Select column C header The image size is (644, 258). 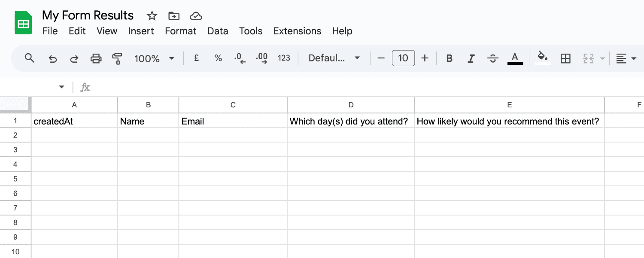pyautogui.click(x=233, y=105)
